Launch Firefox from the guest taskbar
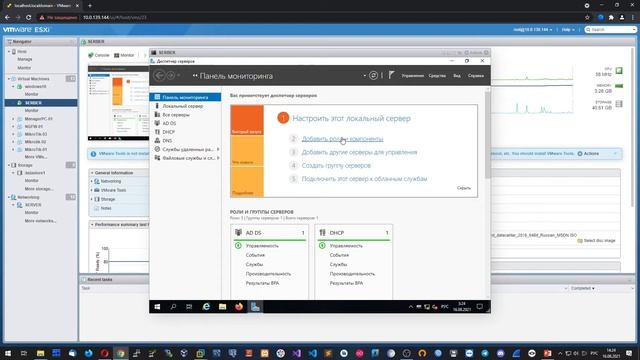Screen dimensions: 640x360 [x=239, y=307]
